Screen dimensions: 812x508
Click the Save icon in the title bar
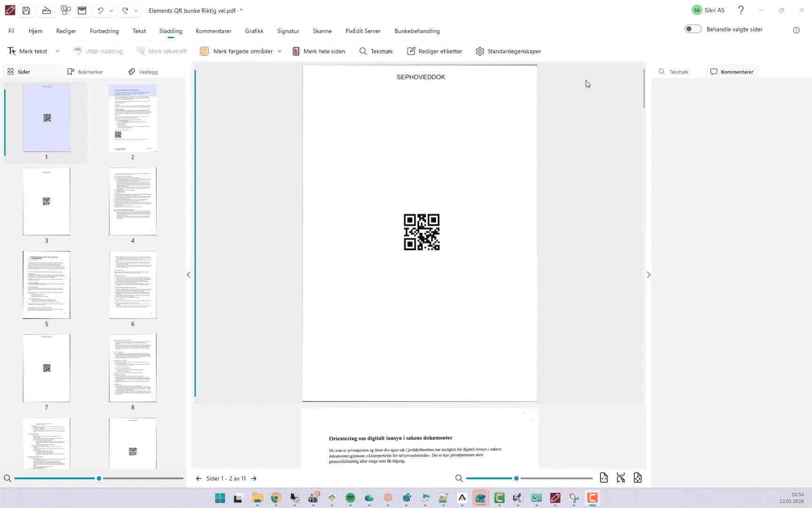[26, 10]
